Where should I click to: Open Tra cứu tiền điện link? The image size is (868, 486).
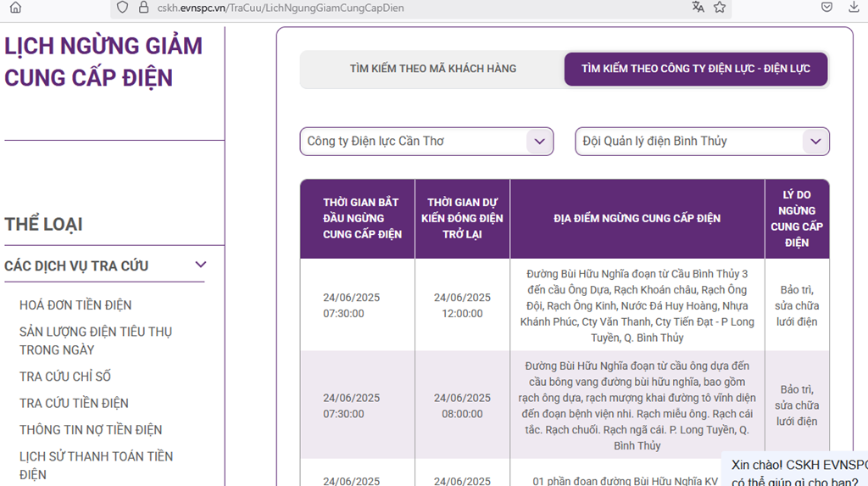tap(75, 404)
